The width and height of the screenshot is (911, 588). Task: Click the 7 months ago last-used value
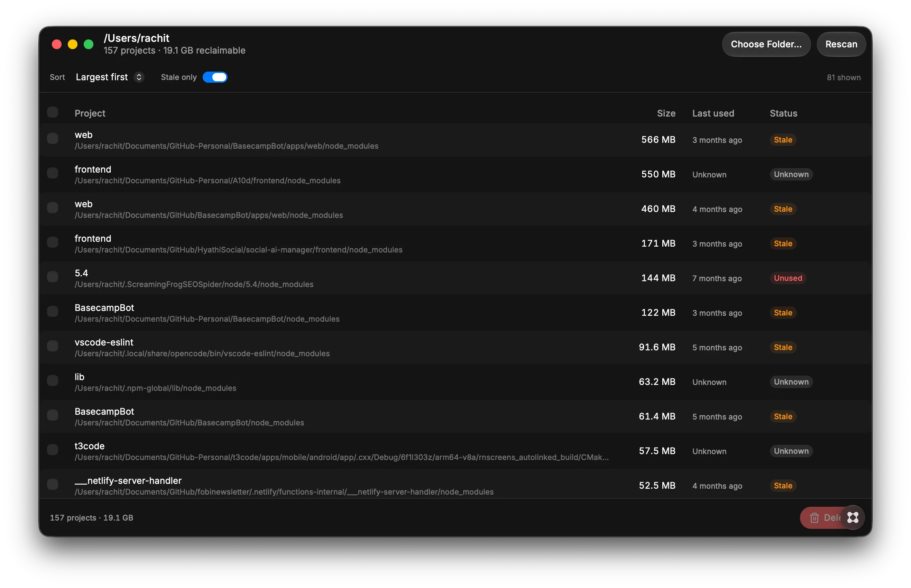tap(717, 278)
